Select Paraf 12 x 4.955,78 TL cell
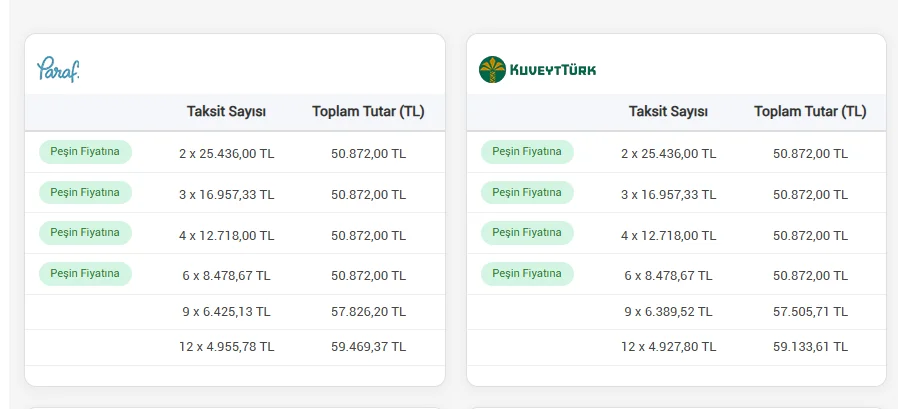The image size is (898, 409). [x=227, y=347]
